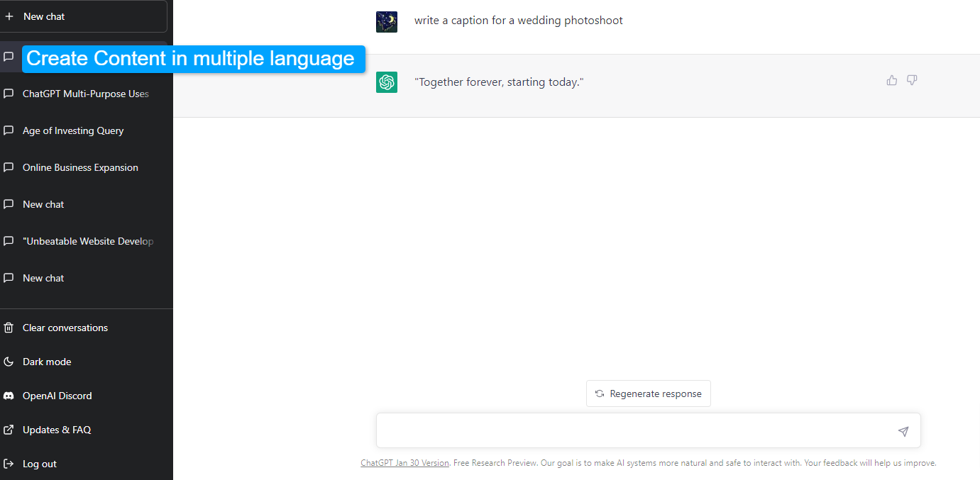Click the trash icon for Clear conversations
Image resolution: width=980 pixels, height=480 pixels.
(x=9, y=328)
